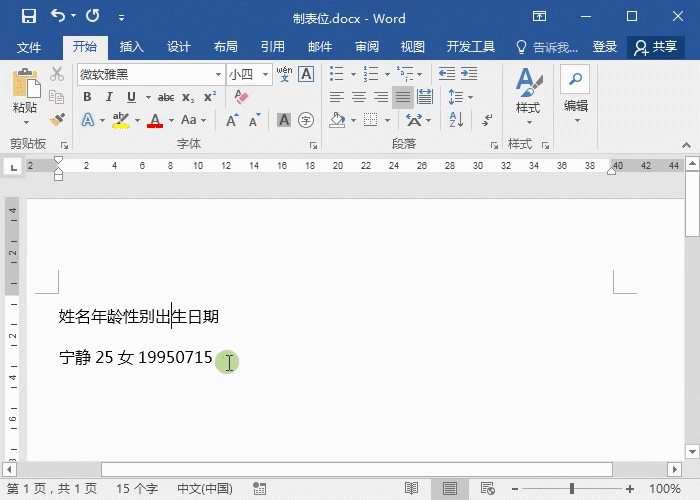Click the 告诉我 search box
Image resolution: width=700 pixels, height=500 pixels.
coord(547,47)
